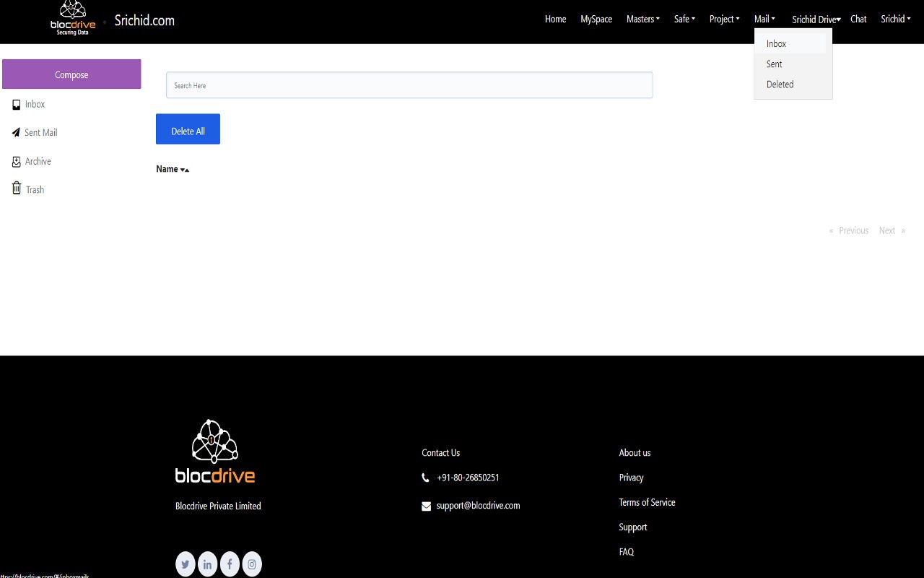
Task: Click the blocdrive logo in header
Action: tap(73, 18)
